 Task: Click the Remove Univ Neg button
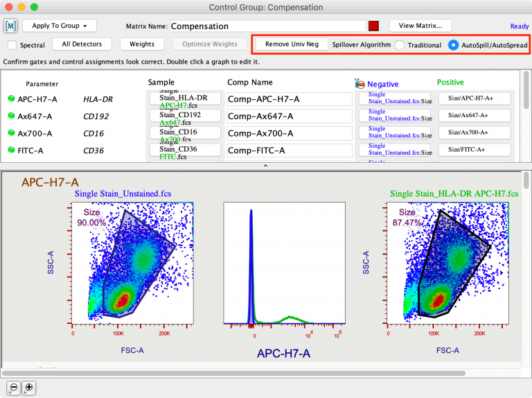click(292, 44)
